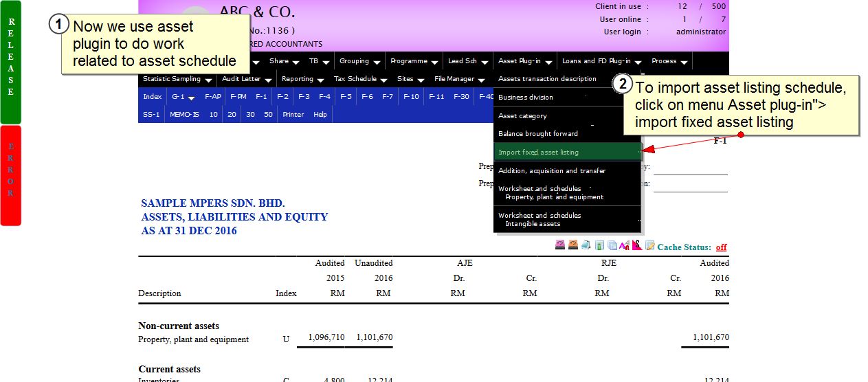This screenshot has height=382, width=868.
Task: Click the blue printer icon above the table
Action: click(x=585, y=245)
